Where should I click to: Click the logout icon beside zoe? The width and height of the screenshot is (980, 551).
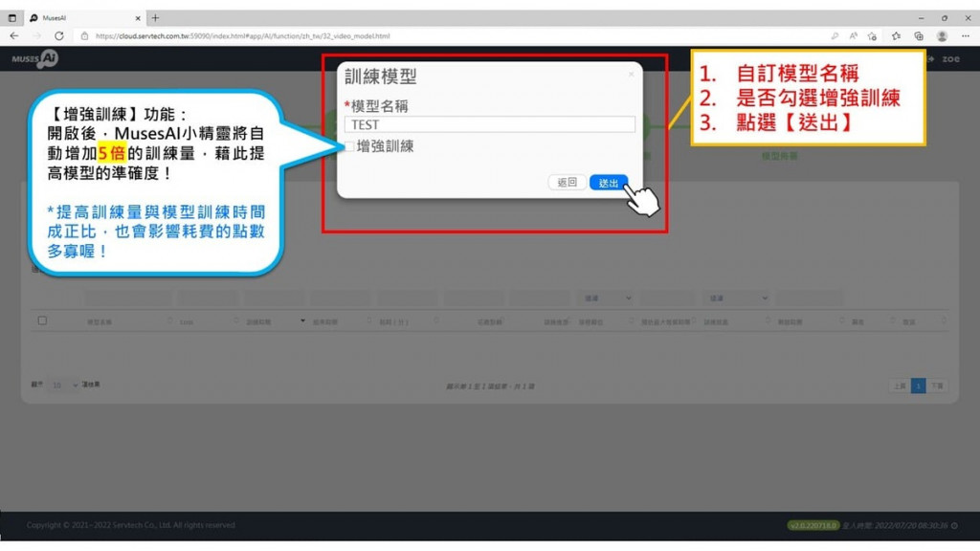pyautogui.click(x=930, y=58)
